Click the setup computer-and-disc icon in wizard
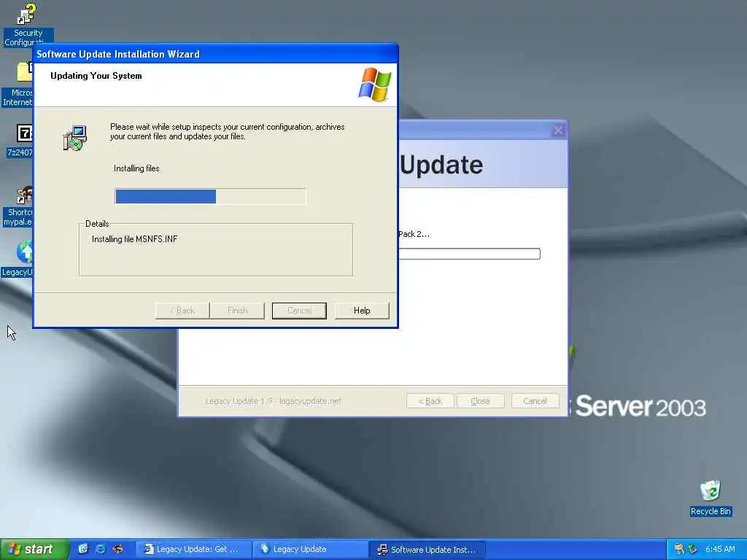747x560 pixels. 75,138
